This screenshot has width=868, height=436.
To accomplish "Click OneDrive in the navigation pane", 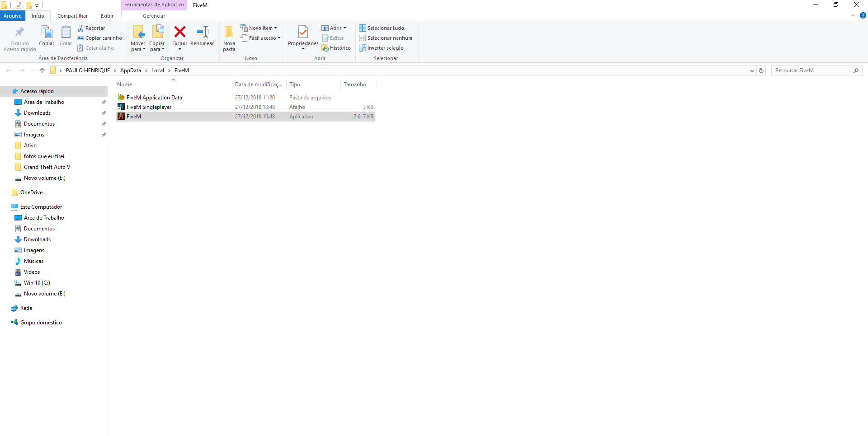I will click(31, 192).
